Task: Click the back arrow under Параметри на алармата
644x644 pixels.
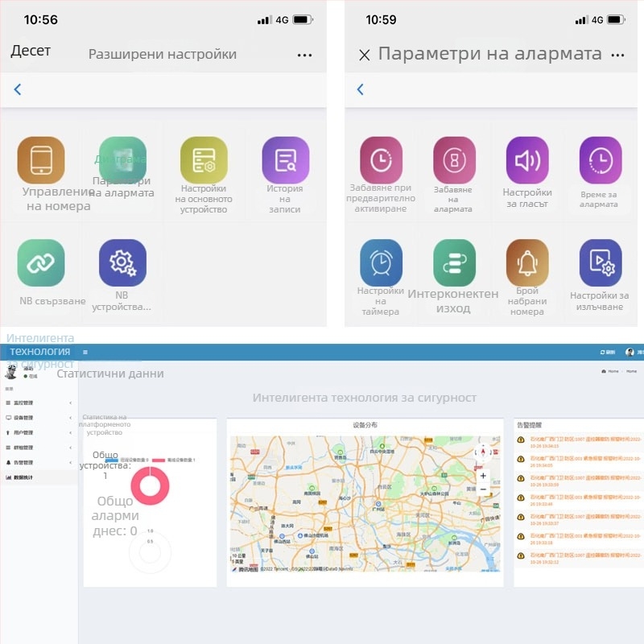Action: [x=360, y=89]
